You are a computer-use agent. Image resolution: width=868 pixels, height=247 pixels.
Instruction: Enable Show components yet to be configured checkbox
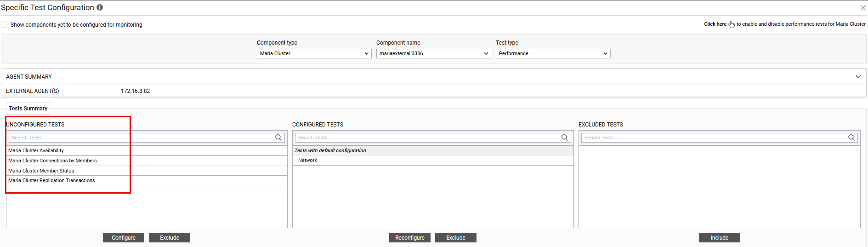tap(5, 25)
